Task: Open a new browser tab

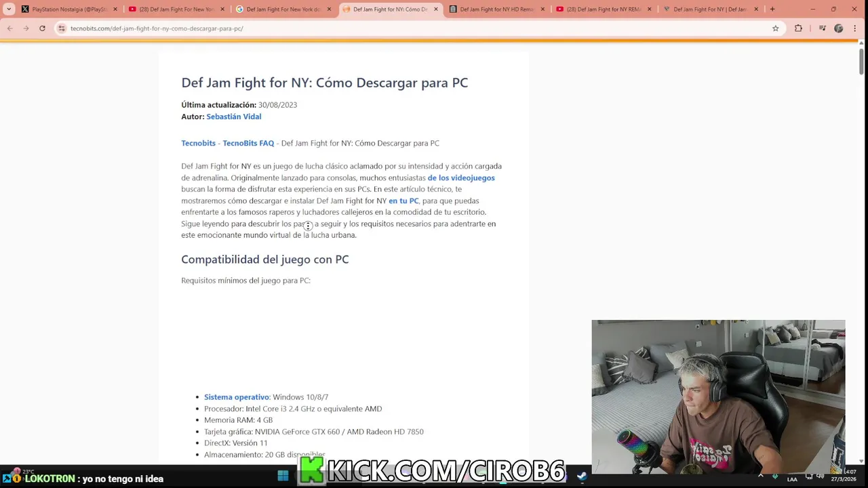Action: (x=772, y=9)
